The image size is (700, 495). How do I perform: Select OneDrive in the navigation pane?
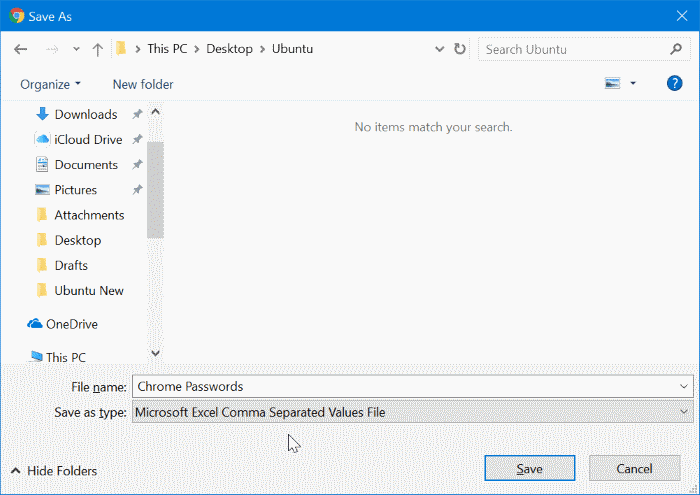click(71, 324)
